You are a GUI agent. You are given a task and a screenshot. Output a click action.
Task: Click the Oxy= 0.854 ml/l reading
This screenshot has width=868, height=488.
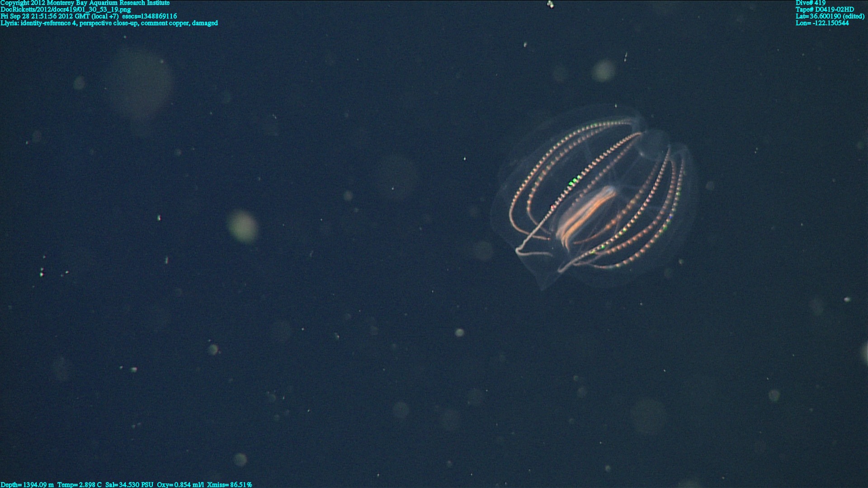point(180,484)
